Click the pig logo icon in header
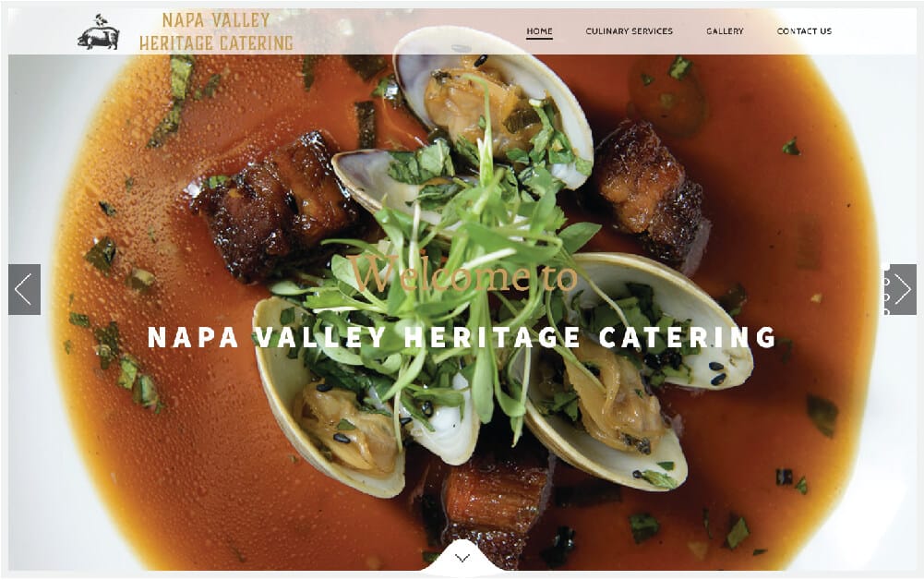Screen dimensions: 924x580 click(x=99, y=31)
